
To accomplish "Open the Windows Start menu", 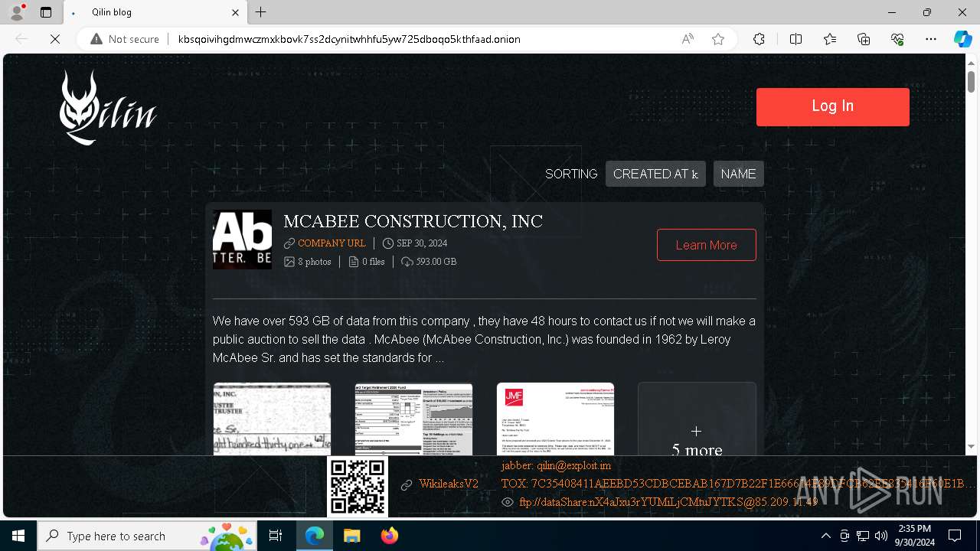I will 18,536.
